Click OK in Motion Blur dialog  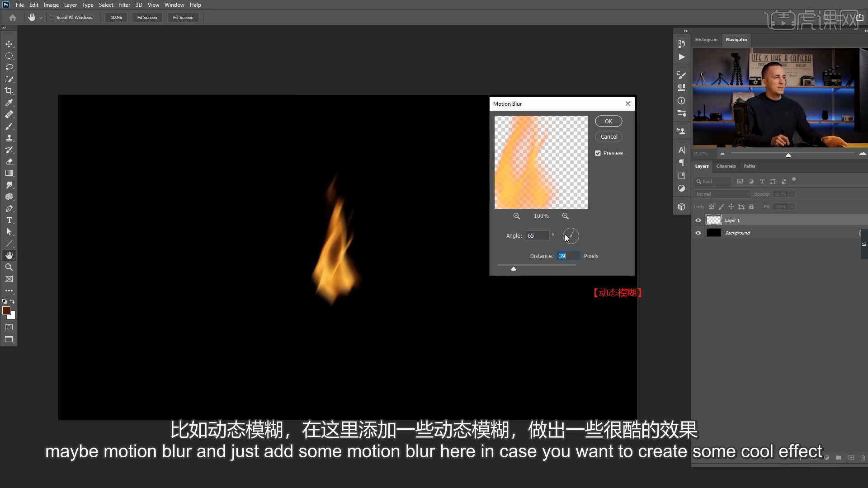click(608, 122)
